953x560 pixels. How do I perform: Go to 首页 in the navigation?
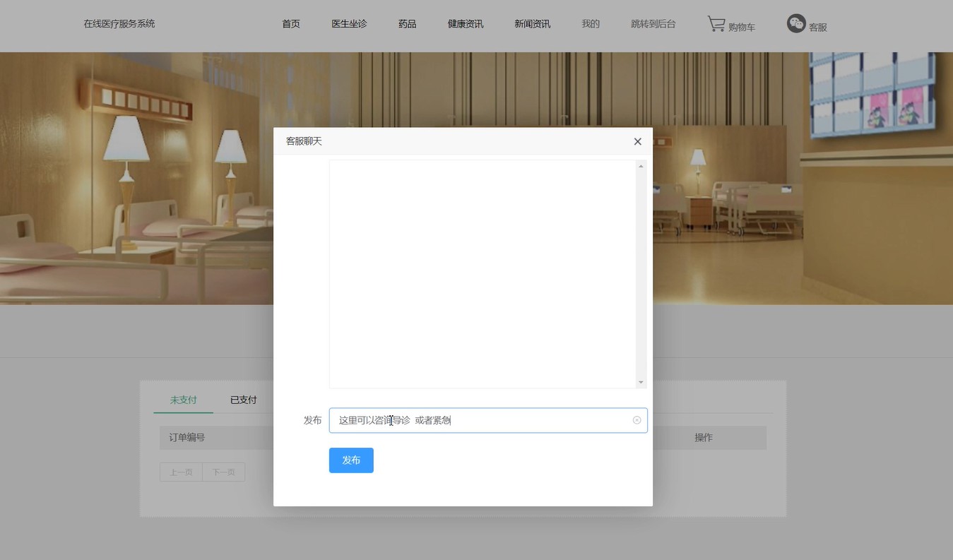click(x=291, y=24)
